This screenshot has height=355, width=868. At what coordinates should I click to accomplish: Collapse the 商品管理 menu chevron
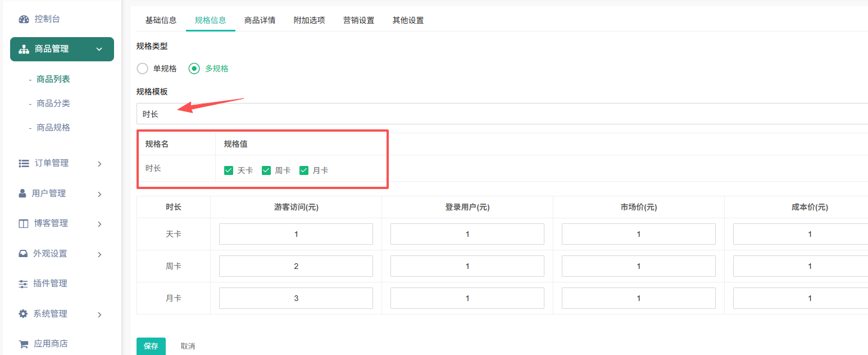pos(99,50)
